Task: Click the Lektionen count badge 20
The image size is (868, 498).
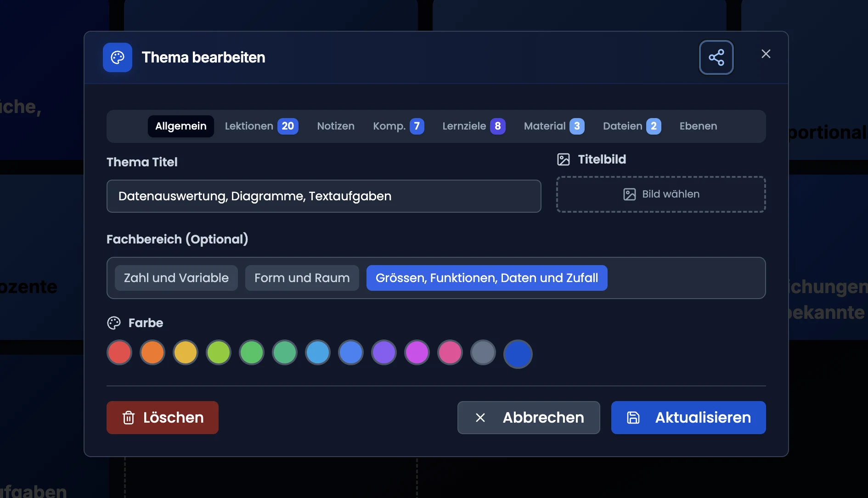Action: (x=288, y=126)
